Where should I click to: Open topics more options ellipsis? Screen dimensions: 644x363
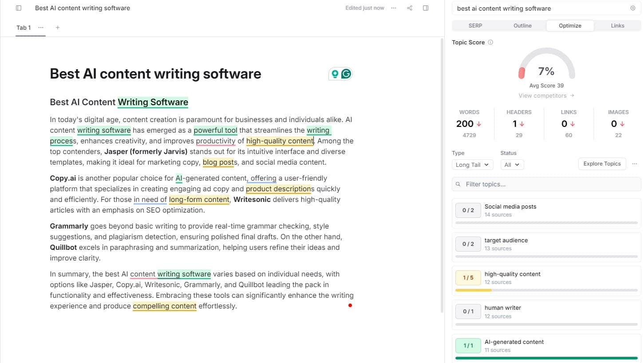[x=635, y=164]
